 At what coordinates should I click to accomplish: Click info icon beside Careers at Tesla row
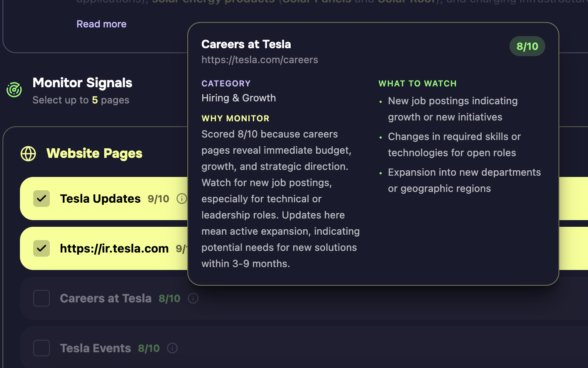(193, 298)
